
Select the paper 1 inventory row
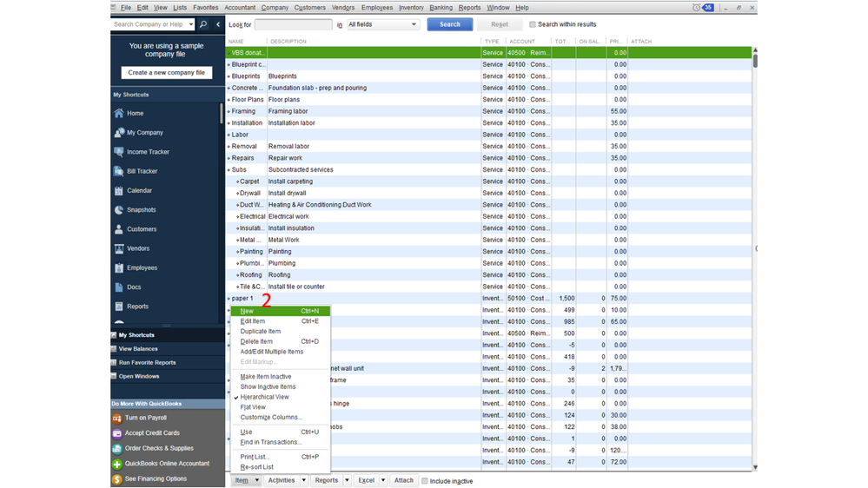pos(488,298)
